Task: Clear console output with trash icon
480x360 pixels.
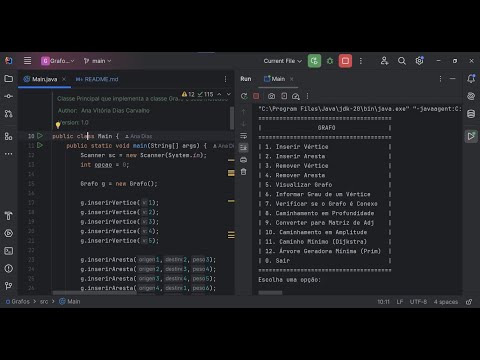Action: [244, 172]
